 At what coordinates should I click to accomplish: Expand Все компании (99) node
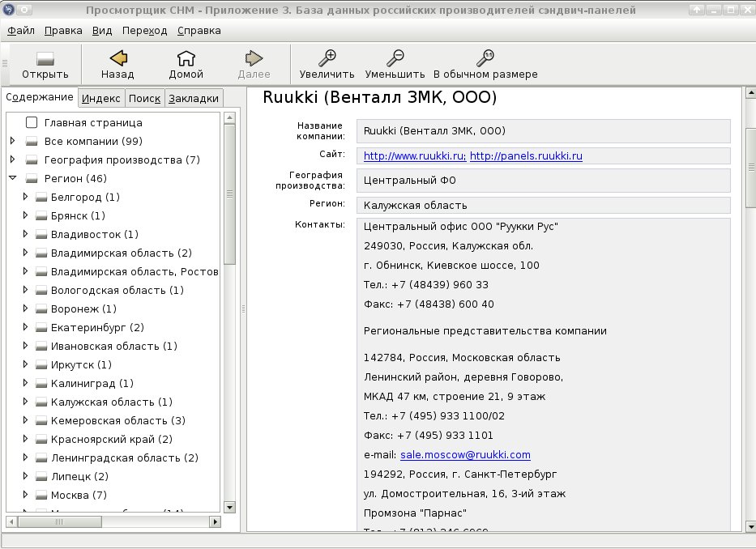coord(12,141)
